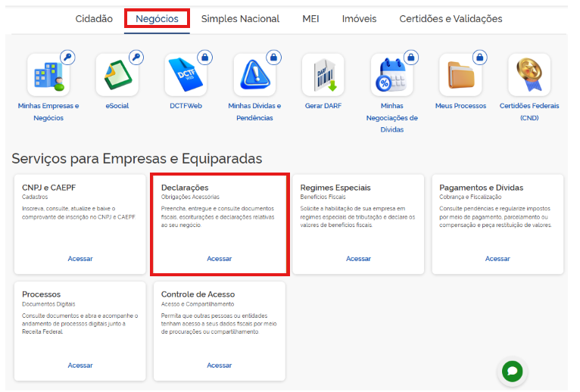Click the CNPJ e CAEPF card title
Viewport: 580px width, 392px height.
click(48, 188)
